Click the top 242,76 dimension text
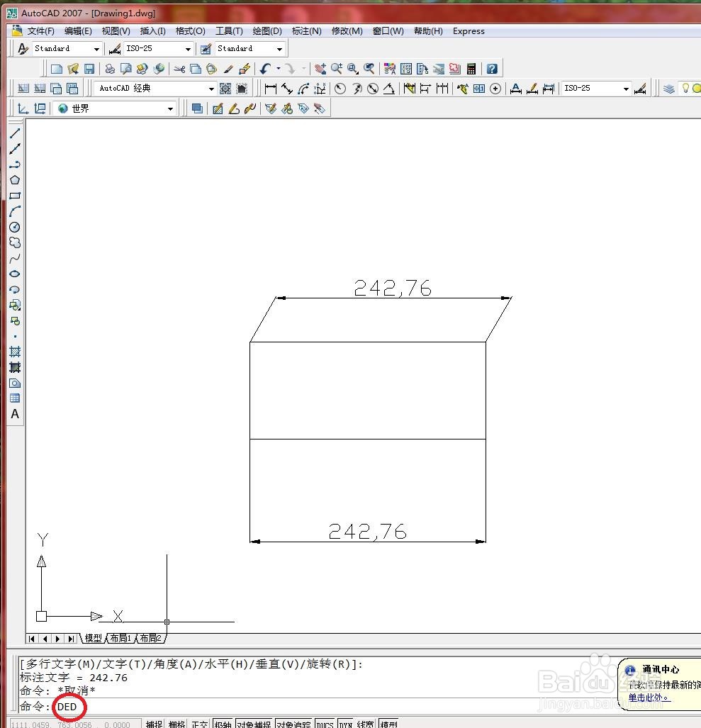Viewport: 701px width, 728px height. [x=393, y=289]
